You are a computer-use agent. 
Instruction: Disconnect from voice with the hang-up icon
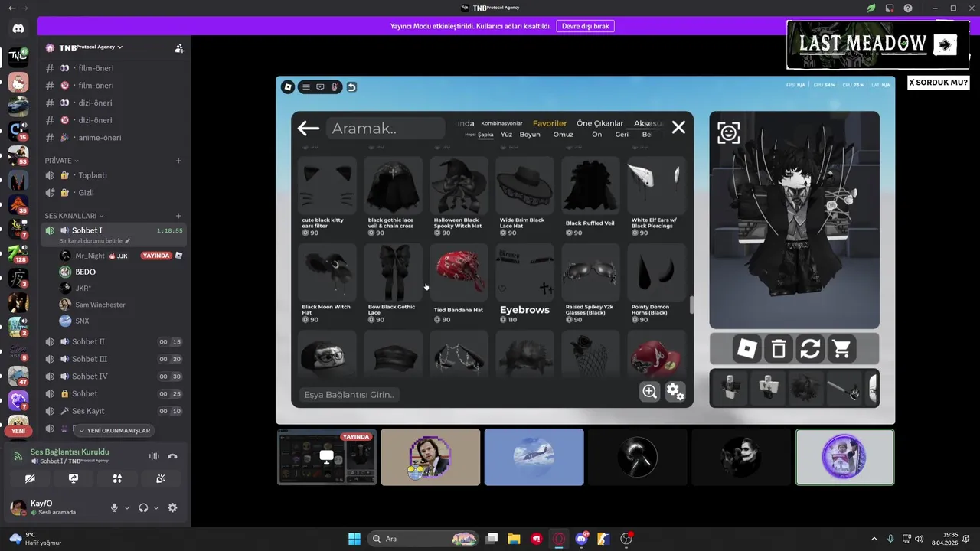[172, 456]
